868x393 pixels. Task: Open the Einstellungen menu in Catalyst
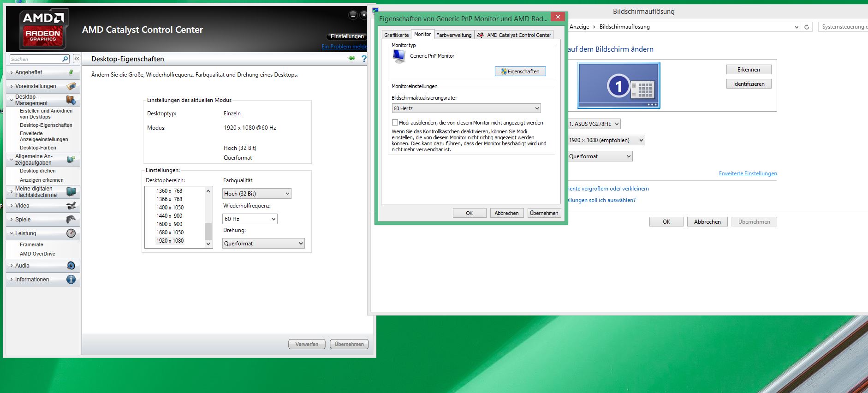click(347, 36)
